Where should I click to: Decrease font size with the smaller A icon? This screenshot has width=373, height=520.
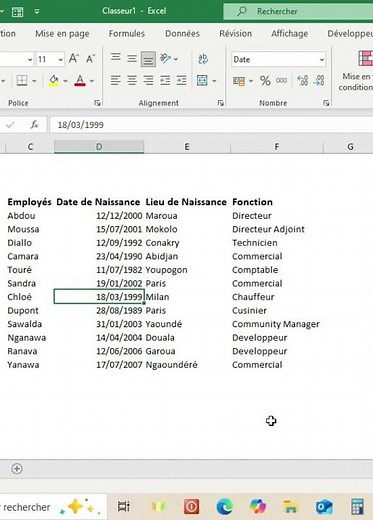[90, 59]
